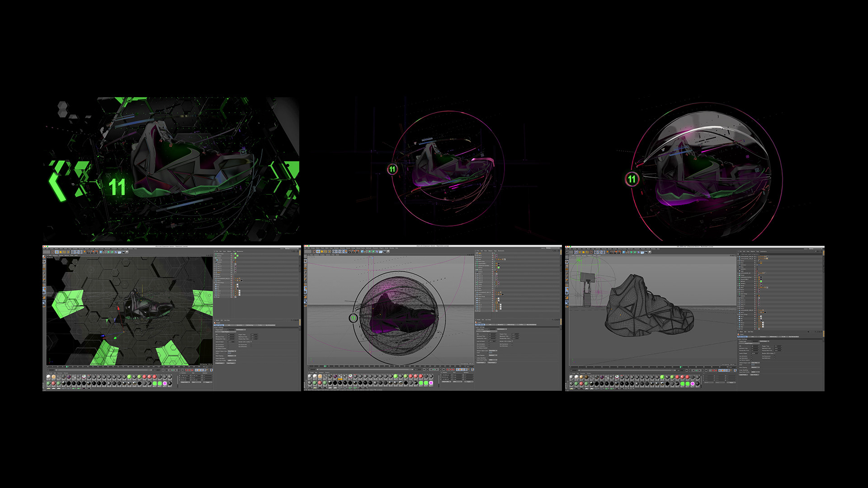Click Scale Project button in left window
Image resolution: width=868 pixels, height=488 pixels.
(225, 332)
